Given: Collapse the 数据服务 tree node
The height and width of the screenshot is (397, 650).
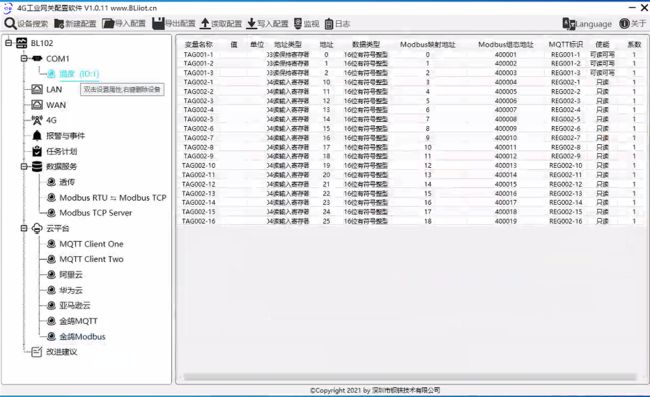Looking at the screenshot, I should (x=24, y=166).
